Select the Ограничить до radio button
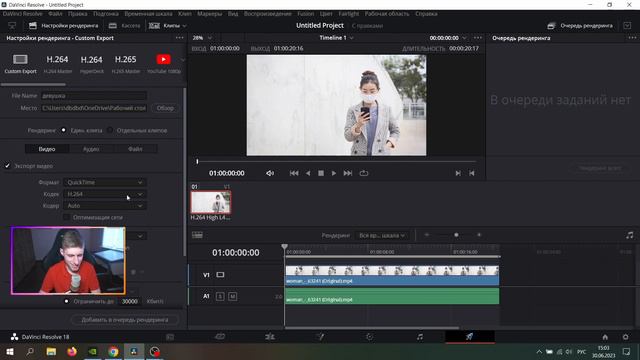This screenshot has width=640, height=360. [x=67, y=301]
